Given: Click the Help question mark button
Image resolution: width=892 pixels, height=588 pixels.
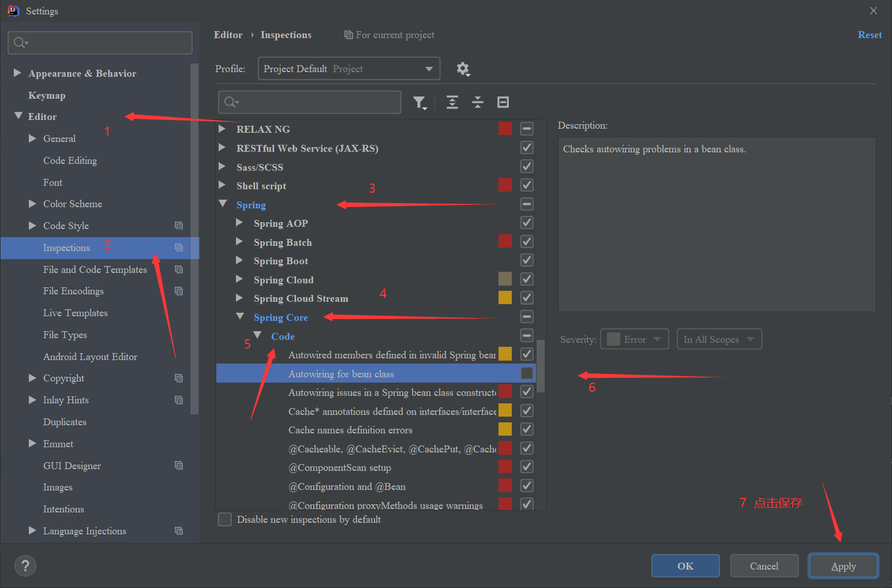Looking at the screenshot, I should coord(25,565).
